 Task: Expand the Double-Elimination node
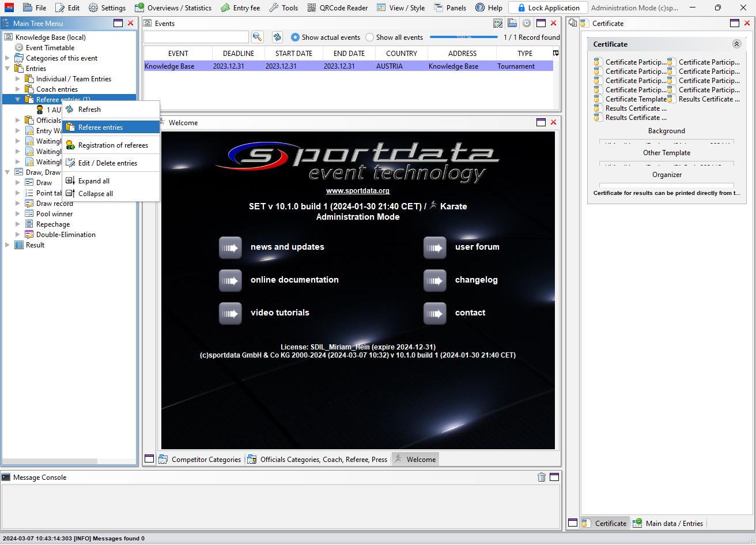[18, 235]
